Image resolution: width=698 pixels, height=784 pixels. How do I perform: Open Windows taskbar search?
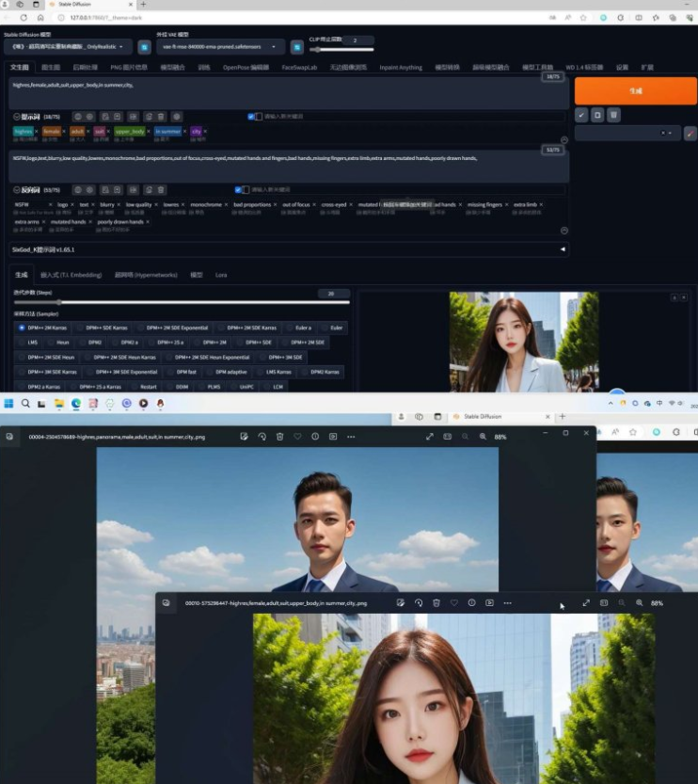click(25, 404)
